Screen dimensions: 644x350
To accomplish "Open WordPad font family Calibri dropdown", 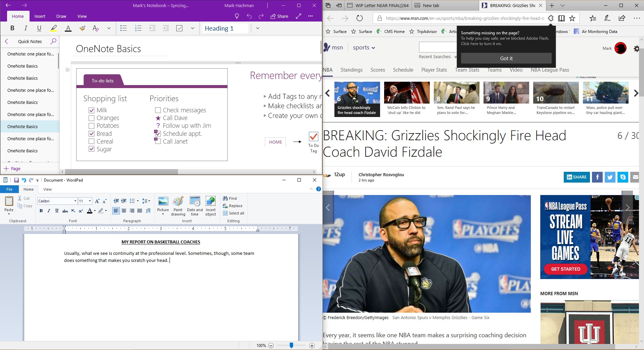I will [75, 201].
